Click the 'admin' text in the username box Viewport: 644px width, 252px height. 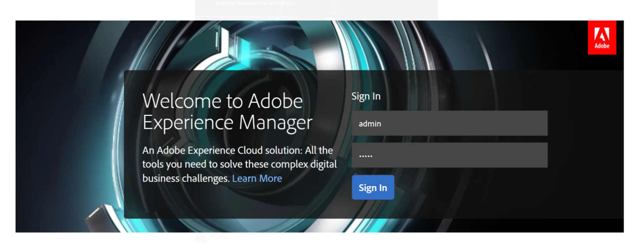(370, 124)
